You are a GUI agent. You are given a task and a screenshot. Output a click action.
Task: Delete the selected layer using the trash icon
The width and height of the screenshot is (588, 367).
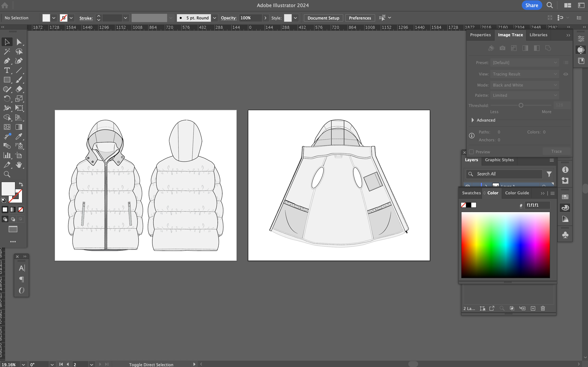tap(543, 308)
